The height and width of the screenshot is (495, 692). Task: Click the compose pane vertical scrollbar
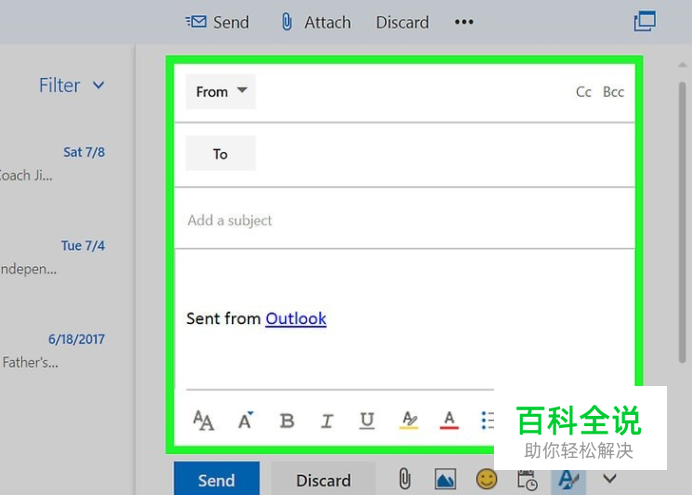682,222
